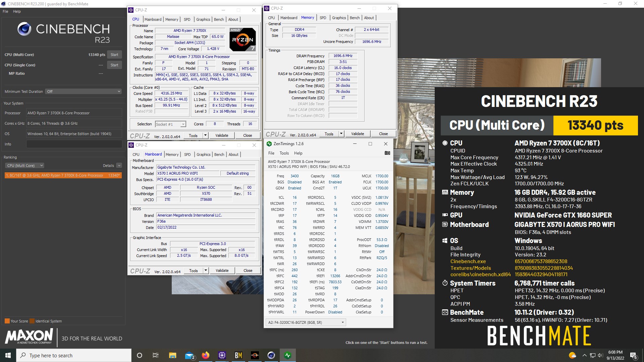
Task: Open Cinebench Help menu
Action: click(17, 11)
